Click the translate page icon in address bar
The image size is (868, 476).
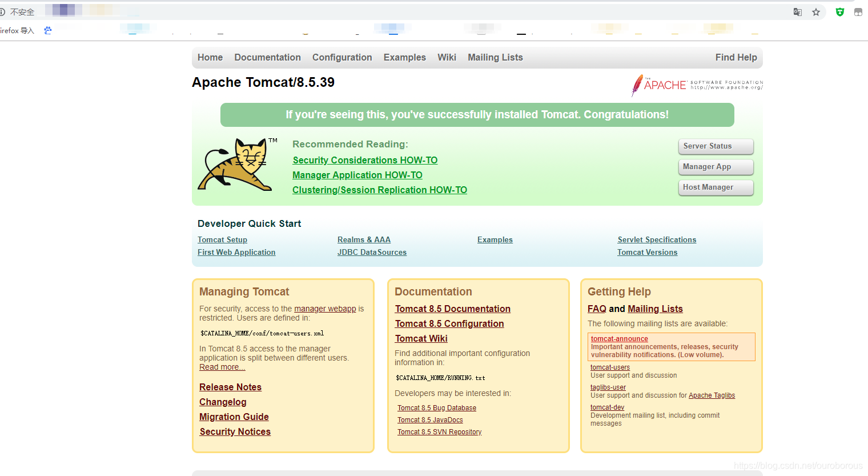pos(798,12)
